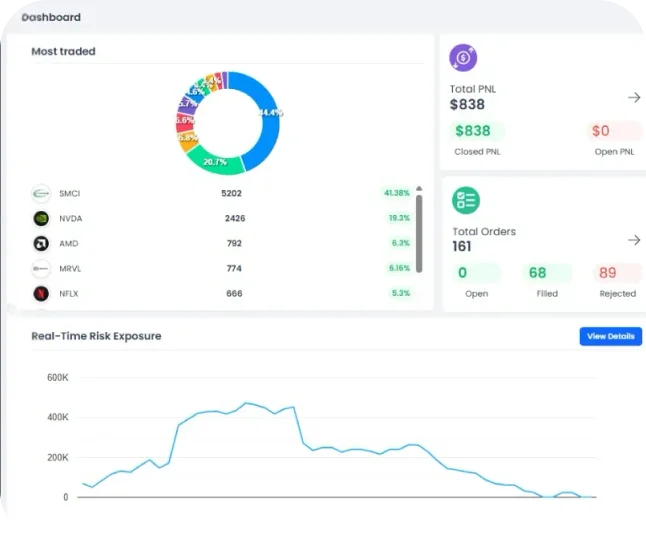
Task: Click the NVDA stock logo icon
Action: (41, 218)
